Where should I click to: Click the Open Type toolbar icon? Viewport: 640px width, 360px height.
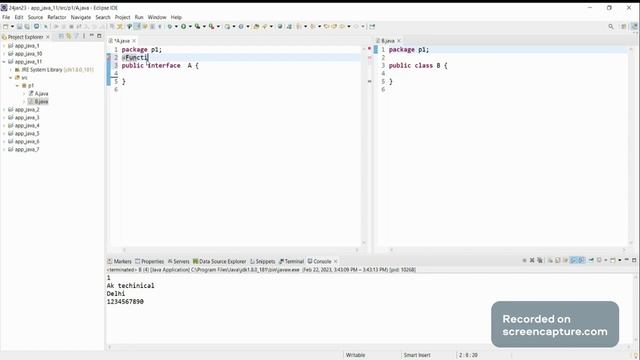(256, 27)
